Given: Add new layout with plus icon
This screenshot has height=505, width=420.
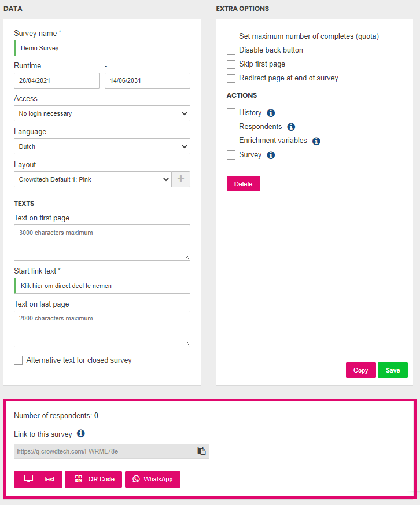Looking at the screenshot, I should pyautogui.click(x=180, y=179).
